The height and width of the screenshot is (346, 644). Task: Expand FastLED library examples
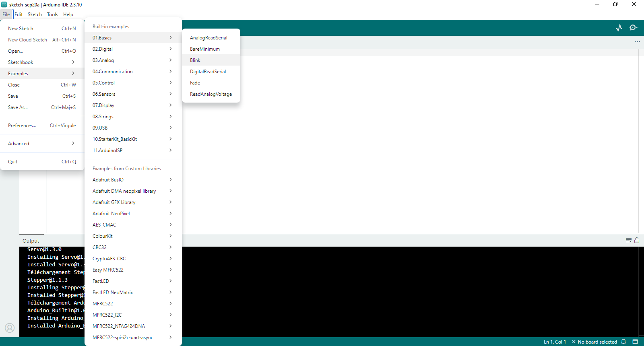point(133,281)
